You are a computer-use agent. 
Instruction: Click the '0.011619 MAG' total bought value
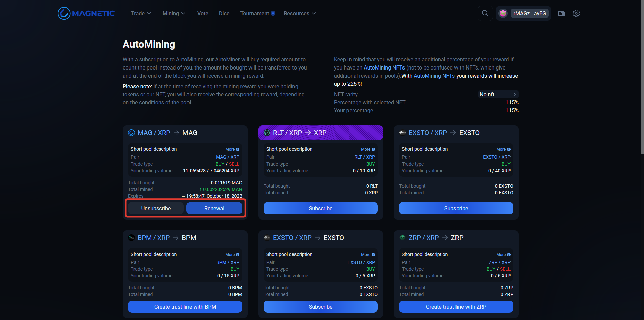coord(226,183)
